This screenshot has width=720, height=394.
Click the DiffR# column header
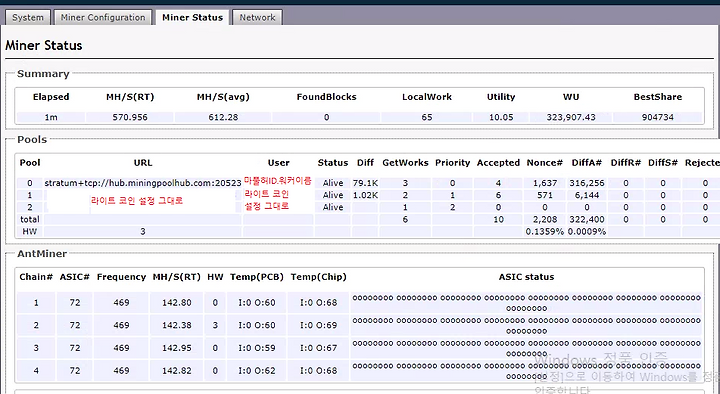tap(625, 163)
